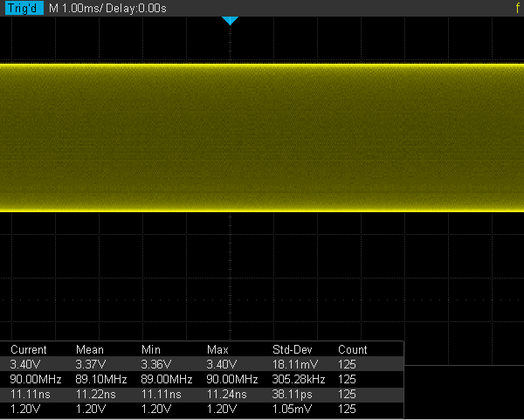Click the 38.11ps standard deviation cell

pyautogui.click(x=293, y=394)
